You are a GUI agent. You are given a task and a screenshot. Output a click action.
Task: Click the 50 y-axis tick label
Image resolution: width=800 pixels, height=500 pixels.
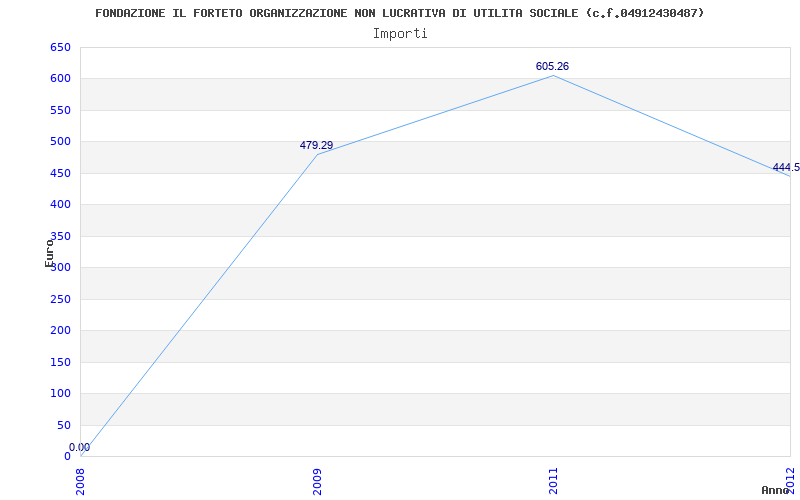pos(64,426)
